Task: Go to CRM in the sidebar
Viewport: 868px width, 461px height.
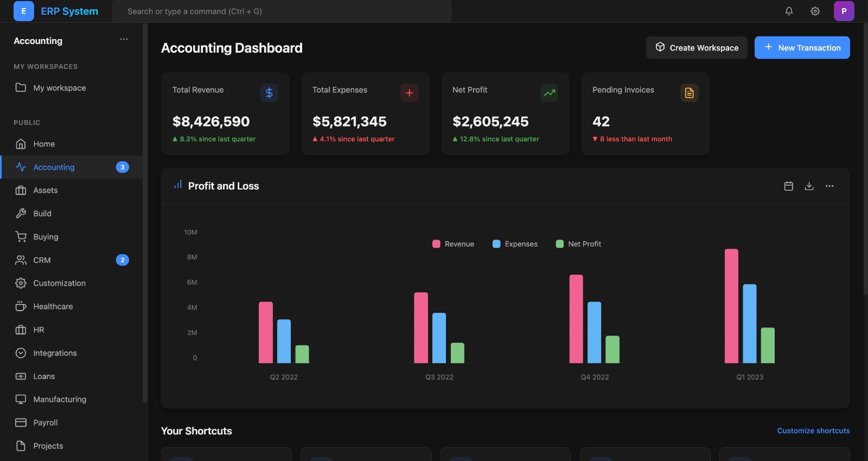Action: [x=42, y=260]
